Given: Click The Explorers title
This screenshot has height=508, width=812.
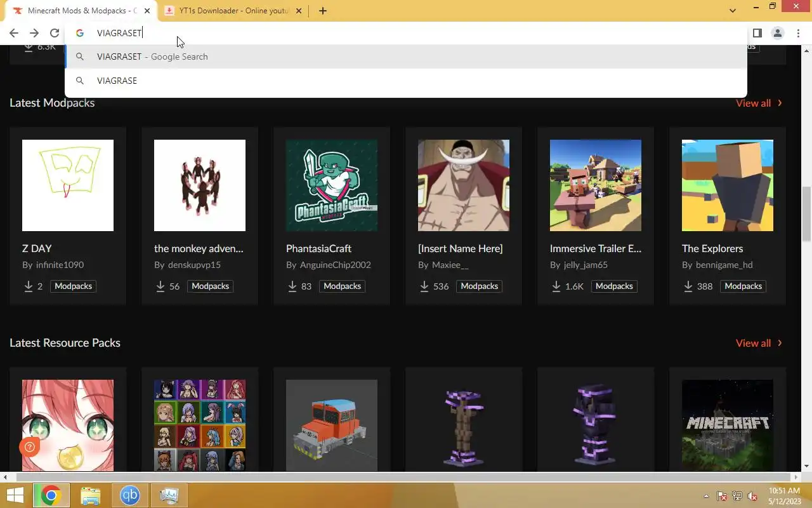Looking at the screenshot, I should pyautogui.click(x=712, y=248).
